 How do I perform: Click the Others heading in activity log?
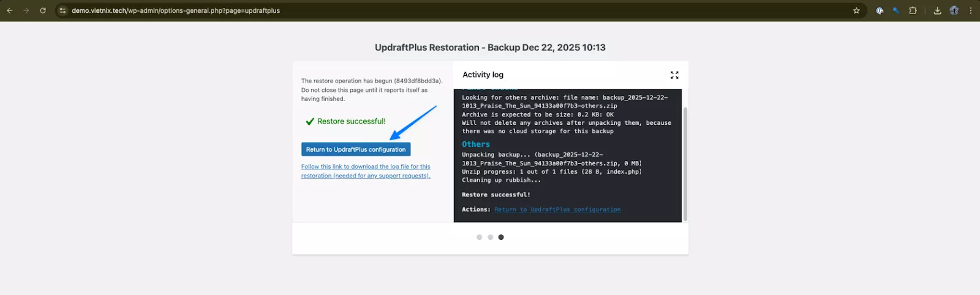pos(476,144)
